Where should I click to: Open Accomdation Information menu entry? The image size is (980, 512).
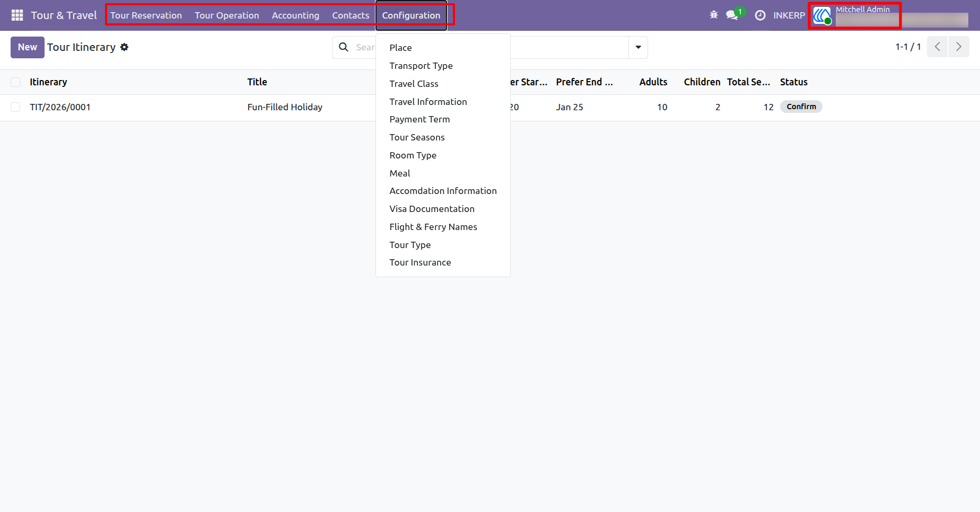point(443,191)
